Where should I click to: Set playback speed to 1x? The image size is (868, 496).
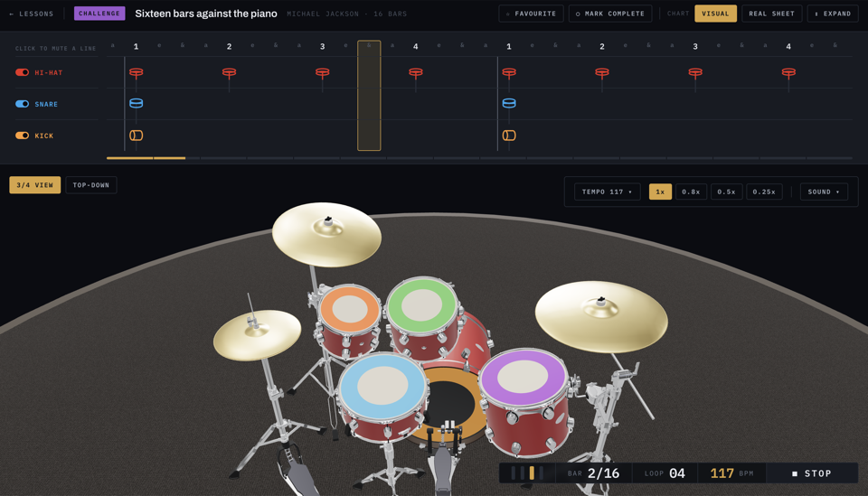tap(660, 192)
